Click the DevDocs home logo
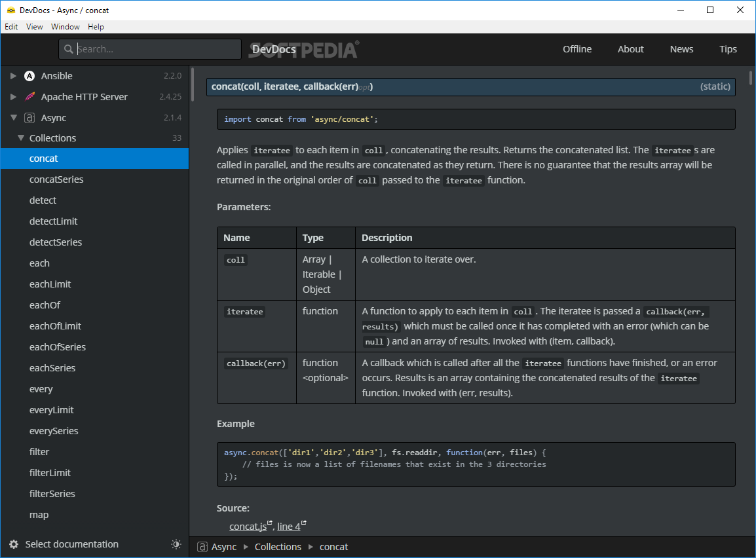Image resolution: width=756 pixels, height=558 pixels. [x=274, y=49]
